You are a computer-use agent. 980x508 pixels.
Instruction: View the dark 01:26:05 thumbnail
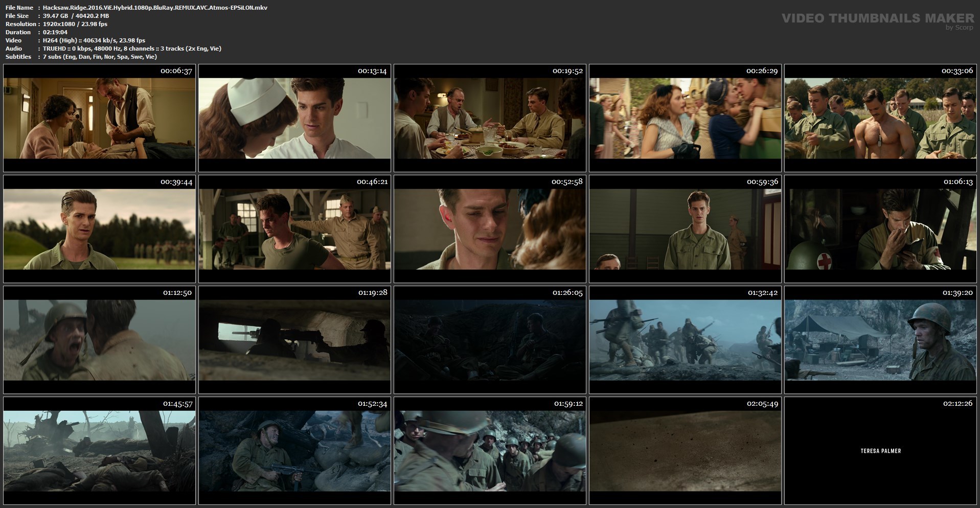pyautogui.click(x=490, y=340)
